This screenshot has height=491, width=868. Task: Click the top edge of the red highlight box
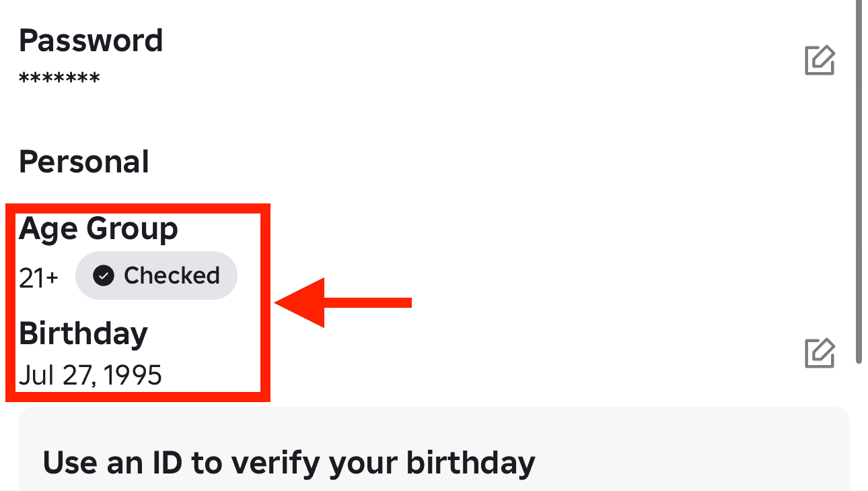[x=138, y=206]
